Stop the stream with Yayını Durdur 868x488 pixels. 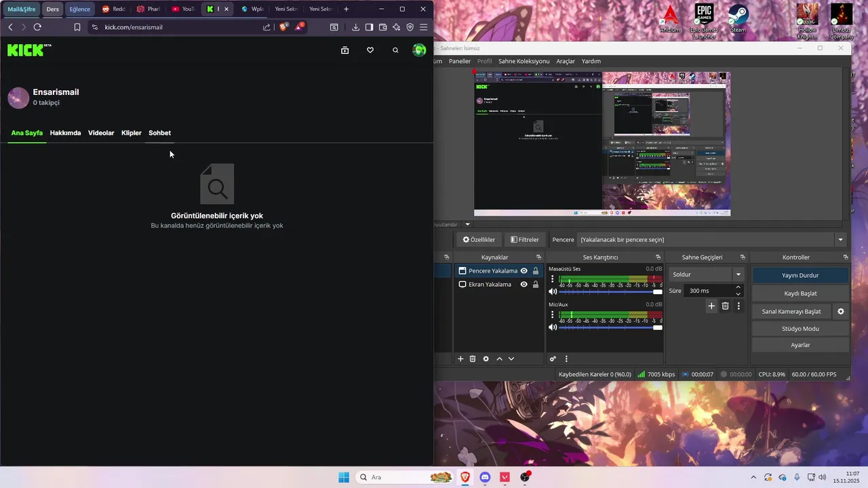click(x=800, y=275)
